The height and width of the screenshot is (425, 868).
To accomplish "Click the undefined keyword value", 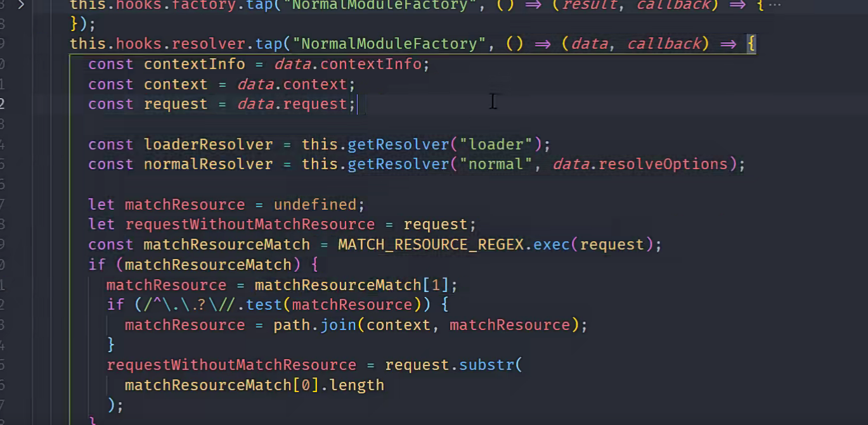I will pos(314,205).
